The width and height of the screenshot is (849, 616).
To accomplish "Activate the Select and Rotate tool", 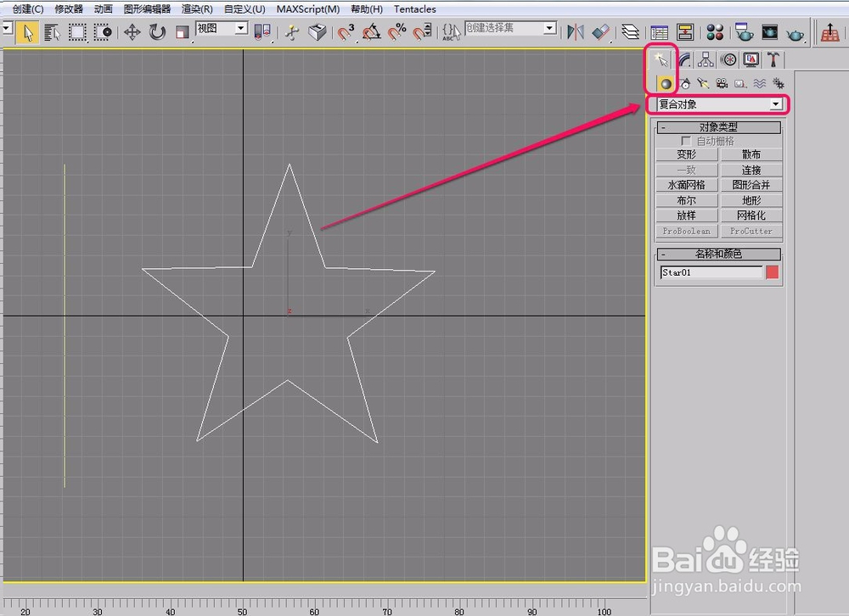I will tap(158, 31).
